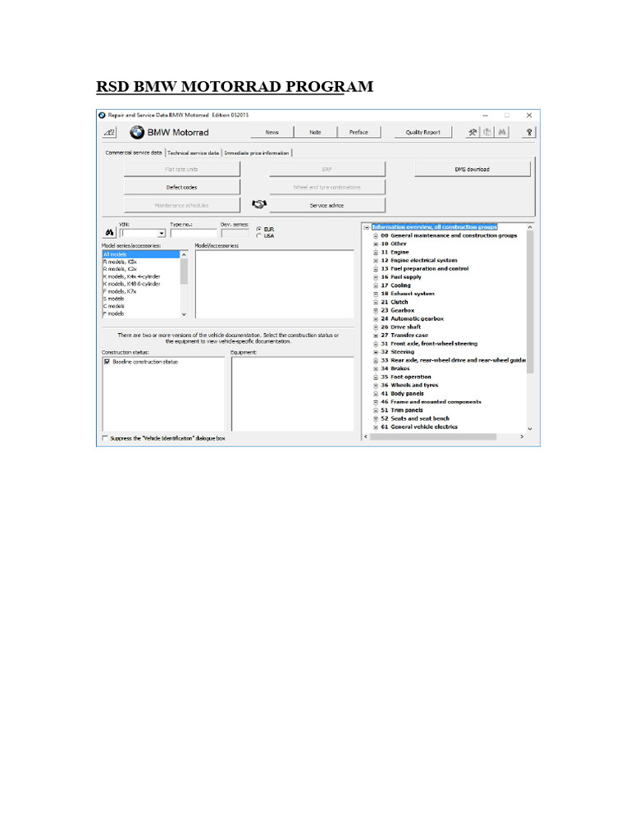Click the Dev. series field

point(235,233)
